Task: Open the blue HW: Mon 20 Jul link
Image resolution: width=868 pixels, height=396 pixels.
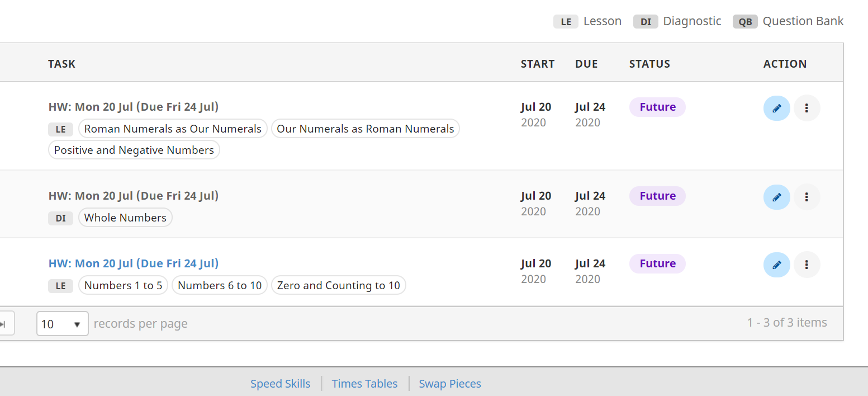Action: click(133, 263)
